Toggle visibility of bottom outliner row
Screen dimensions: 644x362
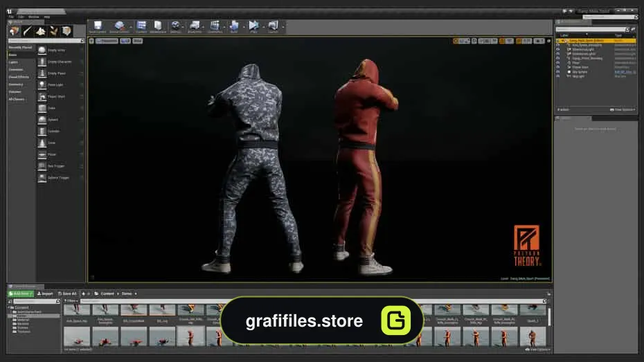[557, 76]
